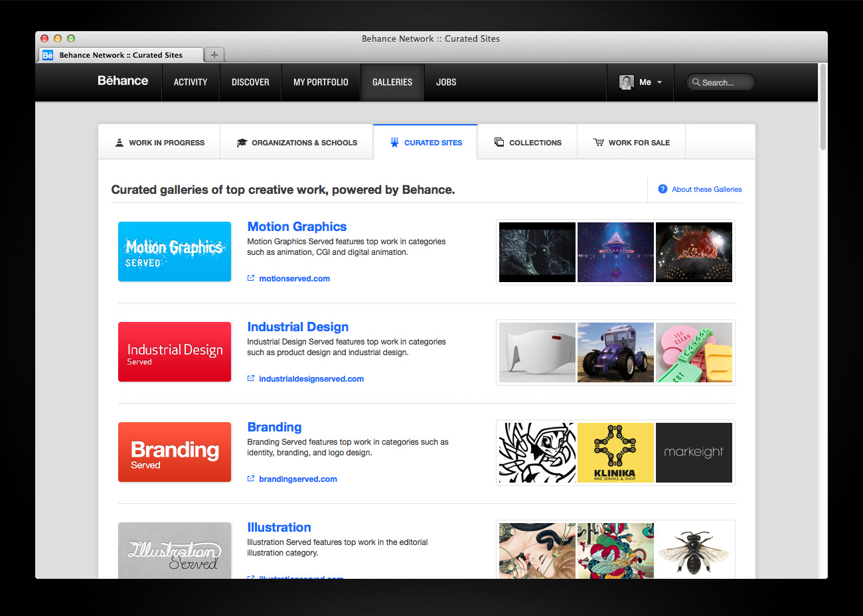
Task: Select the Behance Network browser tab
Action: tap(120, 55)
